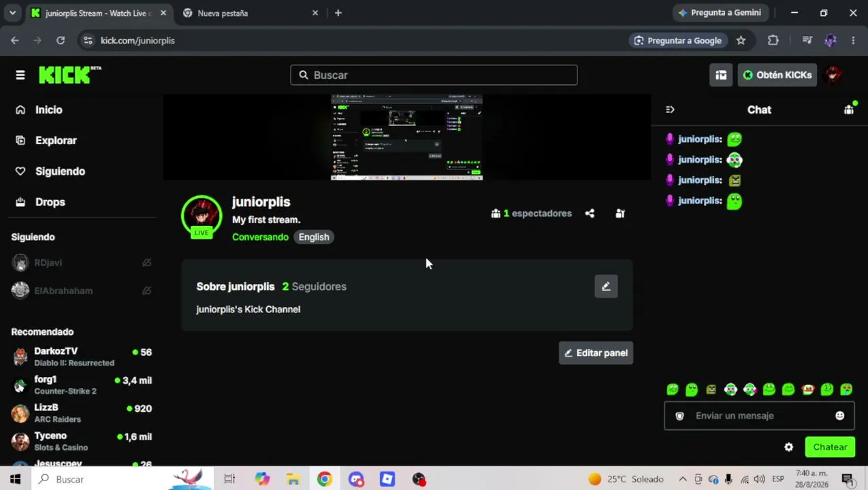Click juniorplis LIVE avatar
Image resolution: width=868 pixels, height=490 pixels.
202,216
